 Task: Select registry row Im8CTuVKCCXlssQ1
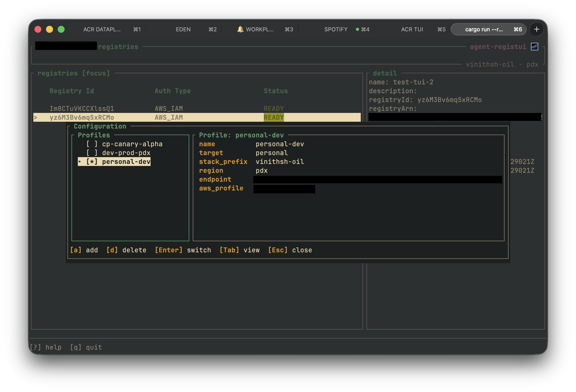pyautogui.click(x=197, y=109)
